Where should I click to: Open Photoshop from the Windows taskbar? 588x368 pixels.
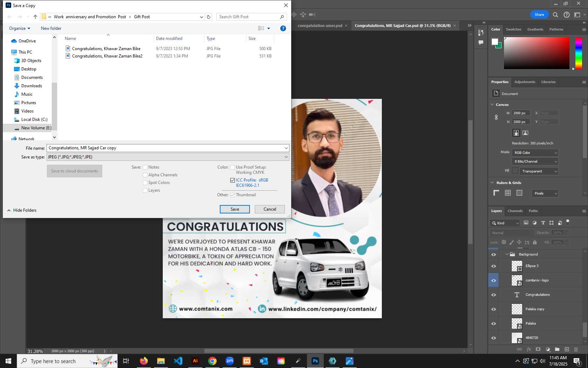(315, 361)
